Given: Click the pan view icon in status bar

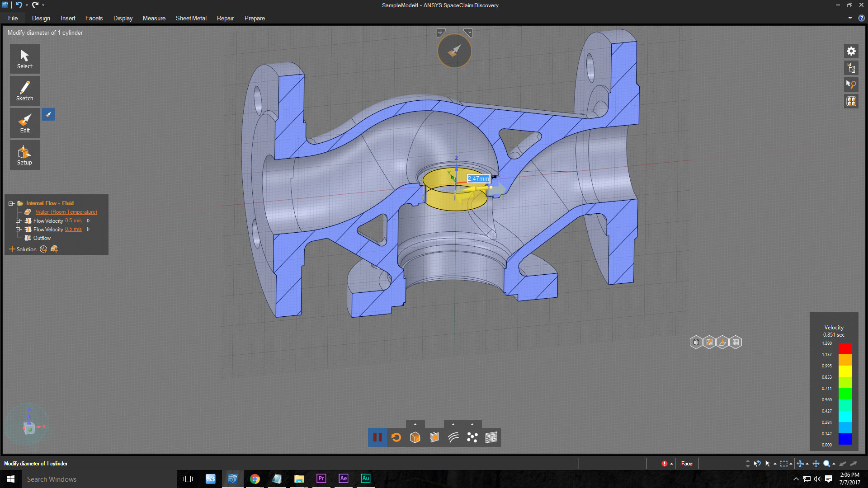Looking at the screenshot, I should click(x=816, y=463).
